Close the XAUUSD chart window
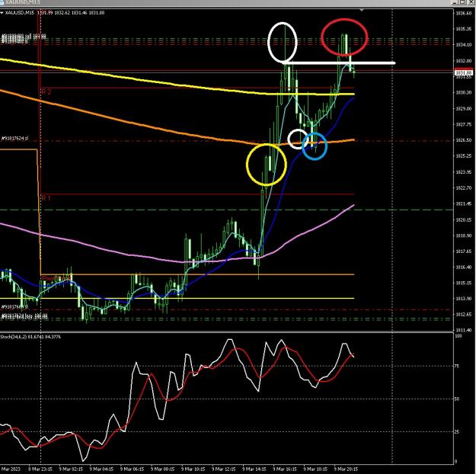Screen dimensions: 476x474 click(470, 2)
